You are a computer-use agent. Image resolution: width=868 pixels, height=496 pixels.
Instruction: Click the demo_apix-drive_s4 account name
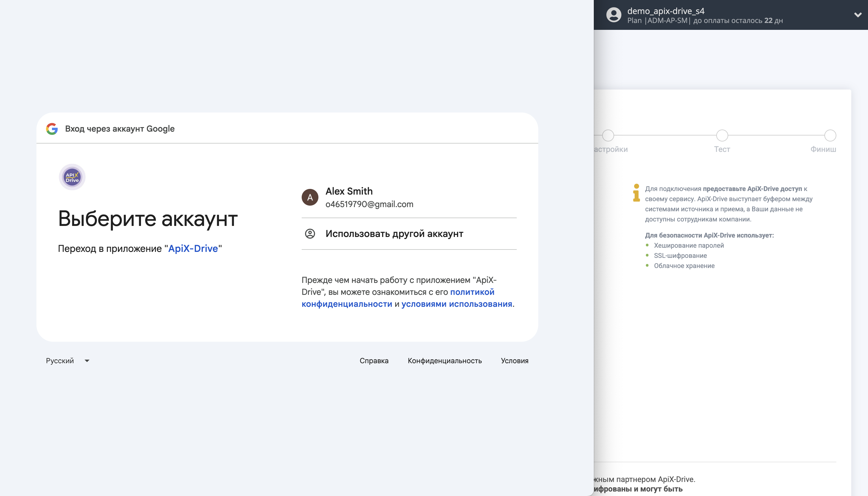[x=666, y=11]
